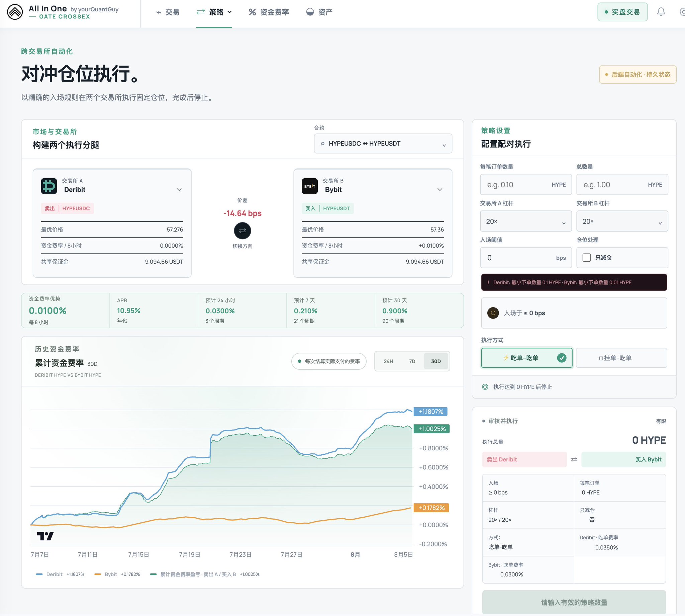Open the notifications bell
The width and height of the screenshot is (685, 616).
[x=661, y=12]
